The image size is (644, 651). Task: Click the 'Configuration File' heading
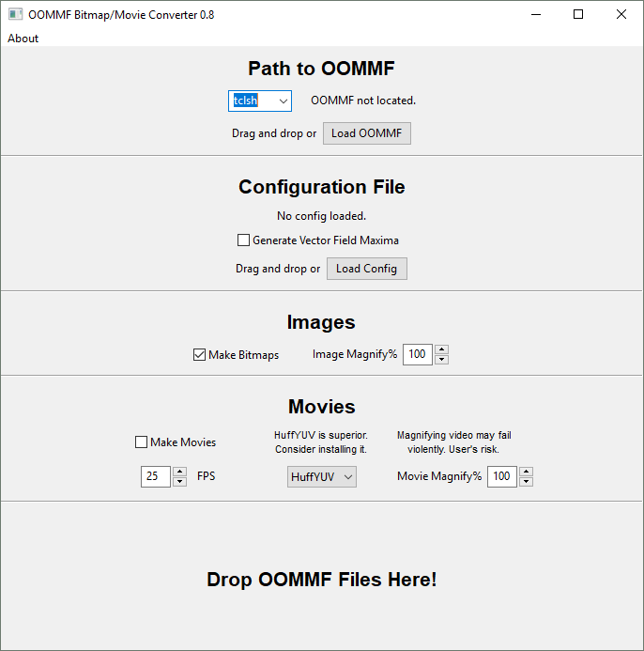coord(322,187)
